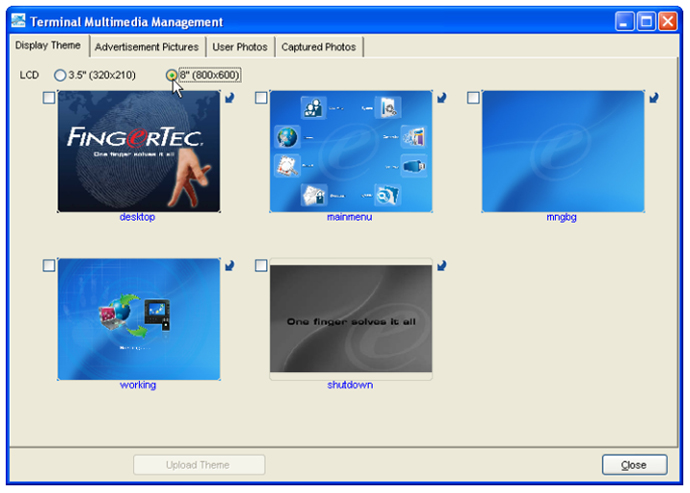Open the User Photos tab
This screenshot has height=493, width=690.
[240, 47]
